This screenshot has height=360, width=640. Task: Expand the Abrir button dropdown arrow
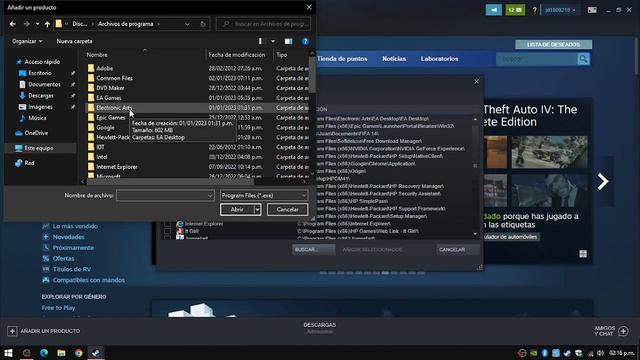pyautogui.click(x=257, y=209)
